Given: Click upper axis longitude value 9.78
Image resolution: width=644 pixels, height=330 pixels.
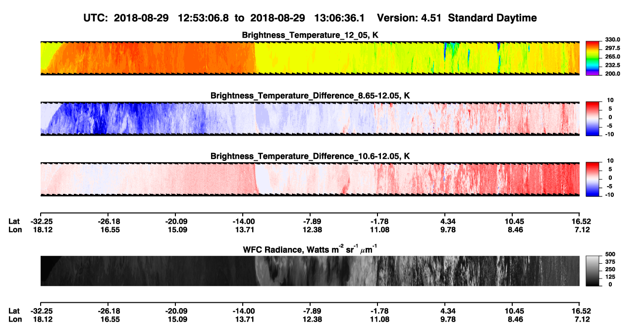Looking at the screenshot, I should (x=444, y=230).
